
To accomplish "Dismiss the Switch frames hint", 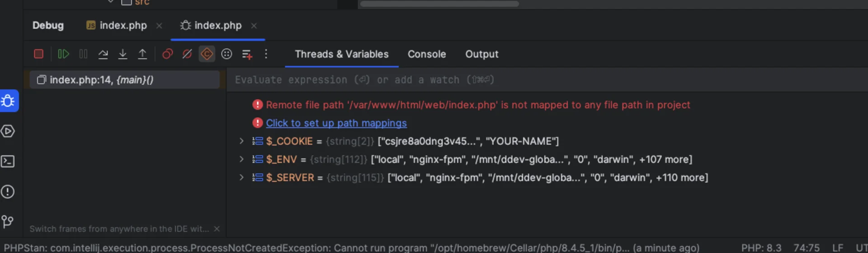I will [x=217, y=229].
